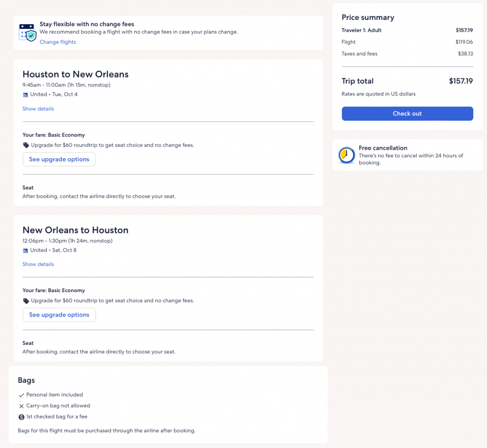
Task: Click the United logo on the Oct 4 flight
Action: tap(25, 95)
